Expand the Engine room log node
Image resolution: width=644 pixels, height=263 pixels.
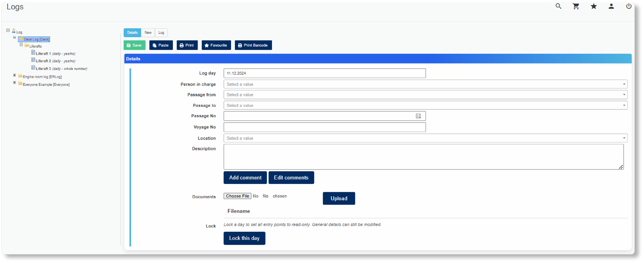(x=15, y=75)
